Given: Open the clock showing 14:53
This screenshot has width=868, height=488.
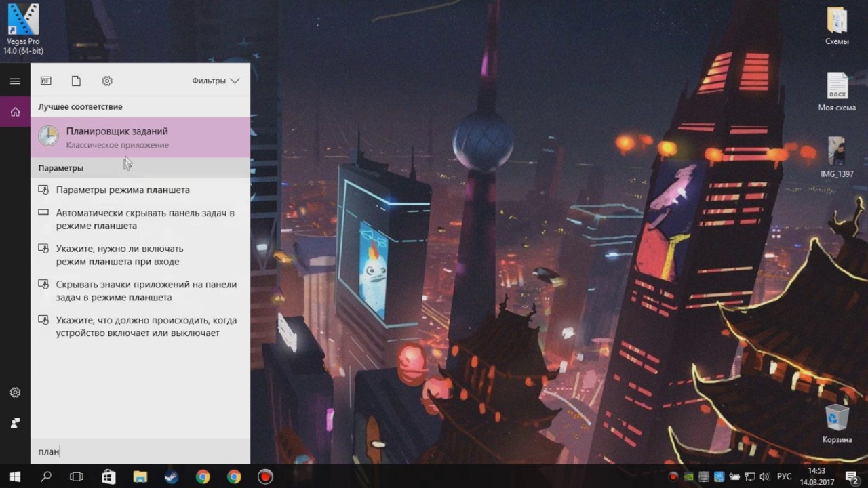Looking at the screenshot, I should [x=816, y=476].
